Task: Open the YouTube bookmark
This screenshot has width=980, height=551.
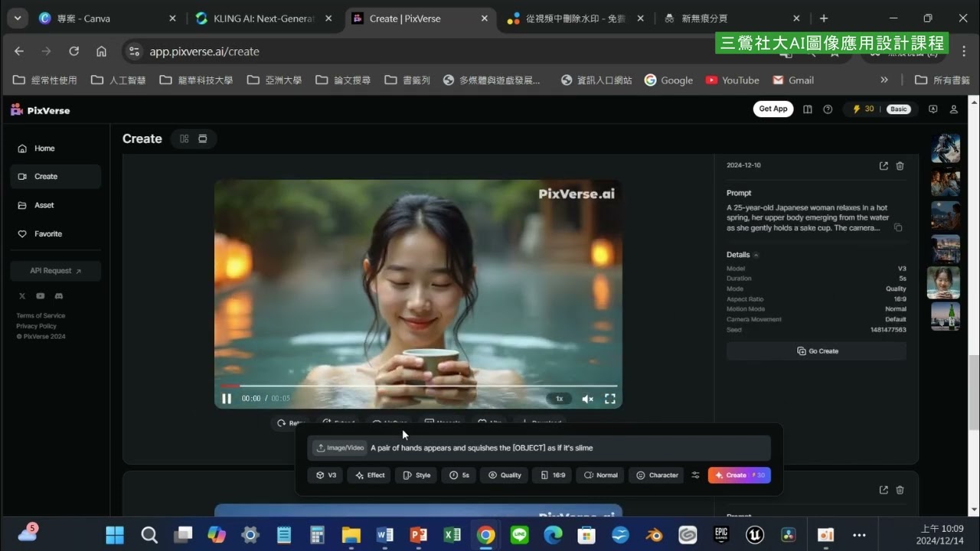Action: point(733,80)
